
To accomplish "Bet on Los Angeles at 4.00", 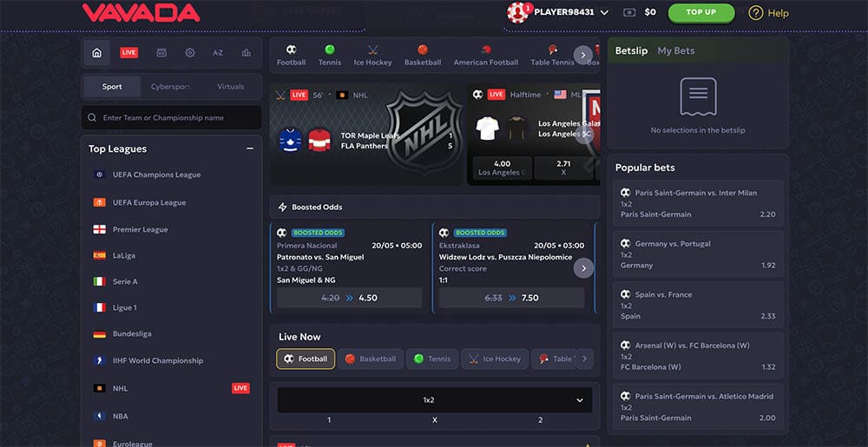I will point(502,168).
